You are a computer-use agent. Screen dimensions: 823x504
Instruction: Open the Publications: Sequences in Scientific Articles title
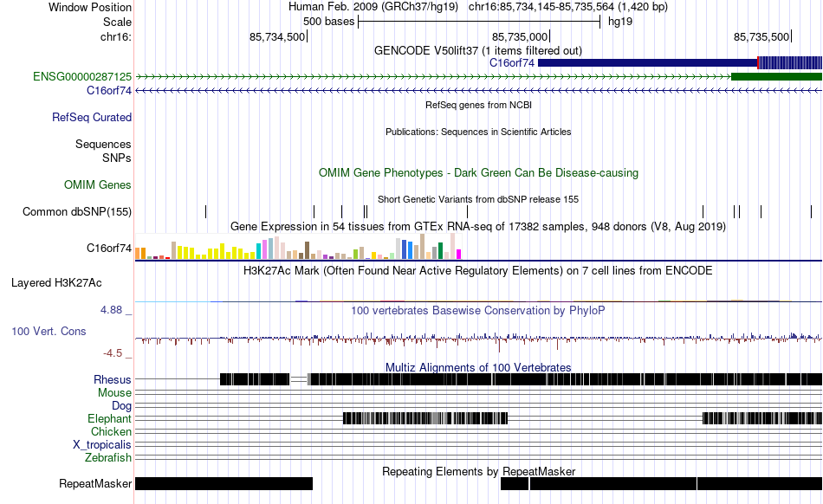tap(477, 132)
